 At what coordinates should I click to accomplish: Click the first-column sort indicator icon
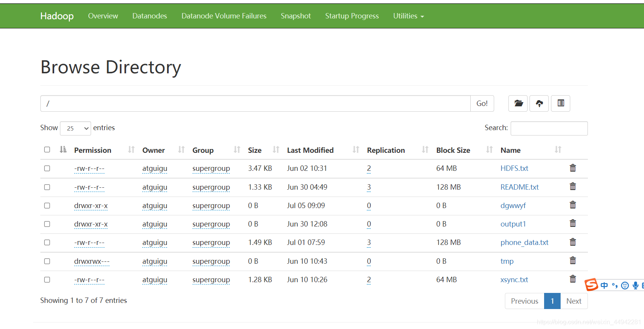point(63,150)
